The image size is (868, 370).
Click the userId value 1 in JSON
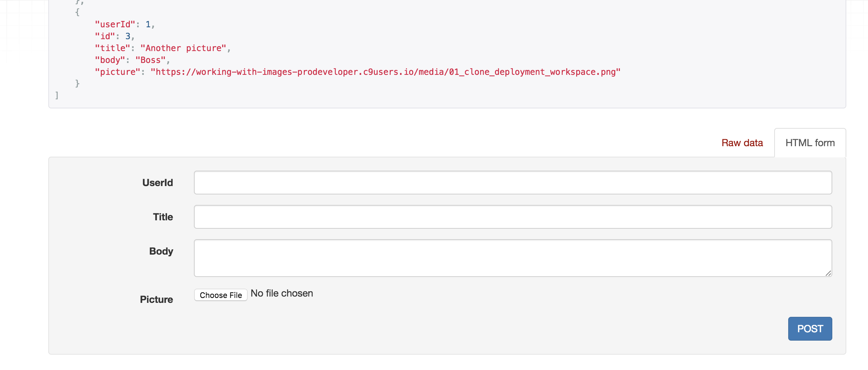148,24
